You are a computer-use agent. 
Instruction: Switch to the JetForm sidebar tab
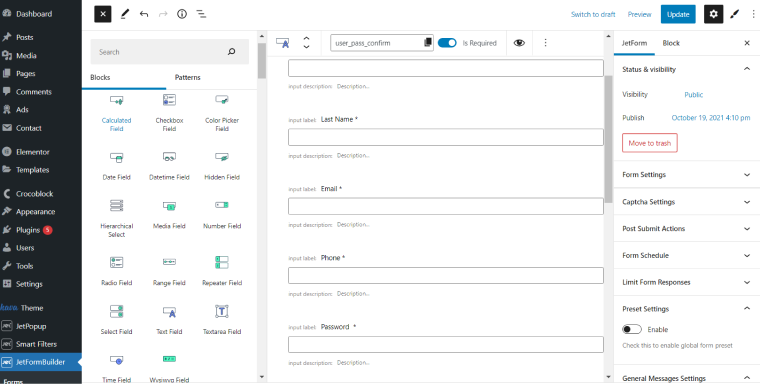point(634,43)
